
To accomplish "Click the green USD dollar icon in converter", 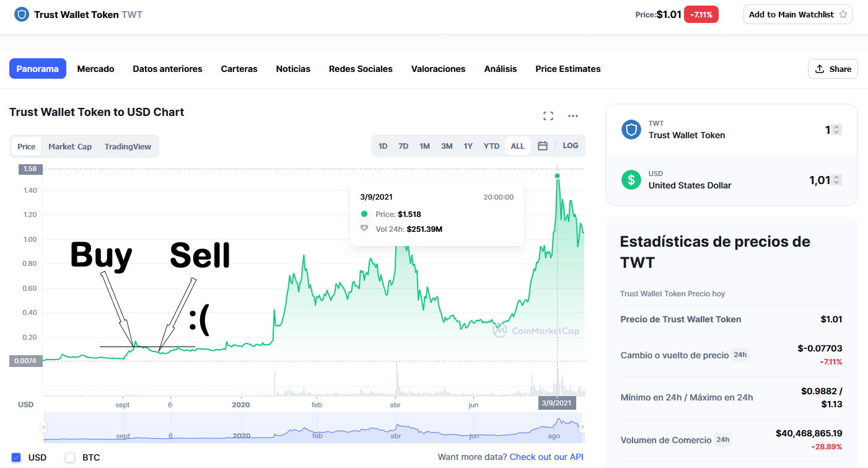I will [631, 180].
